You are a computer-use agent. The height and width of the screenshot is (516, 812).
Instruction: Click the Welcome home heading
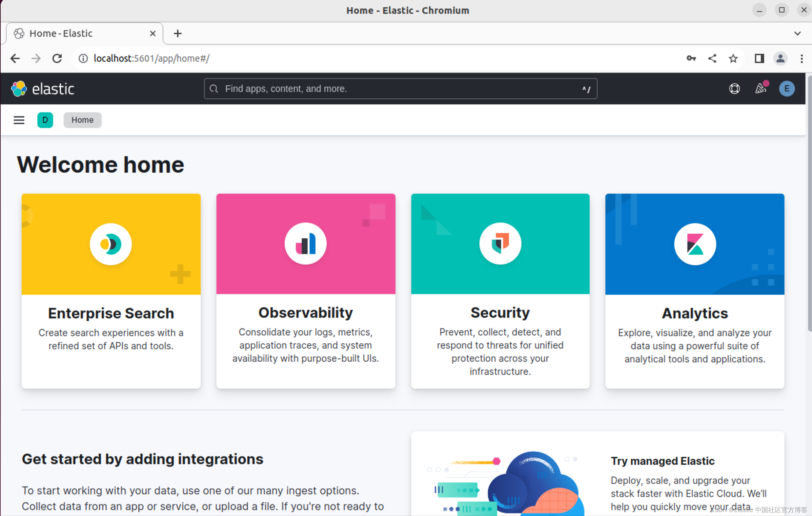point(100,165)
